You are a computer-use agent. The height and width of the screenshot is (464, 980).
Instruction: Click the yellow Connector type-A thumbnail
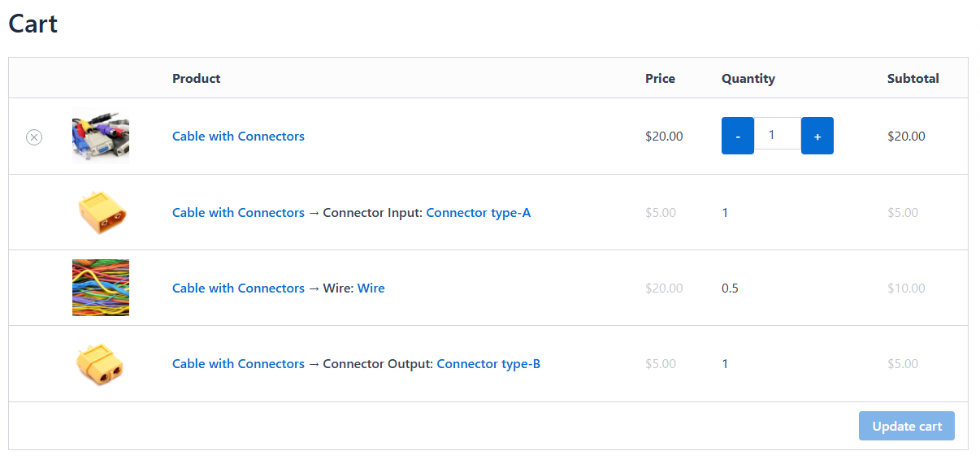point(101,212)
